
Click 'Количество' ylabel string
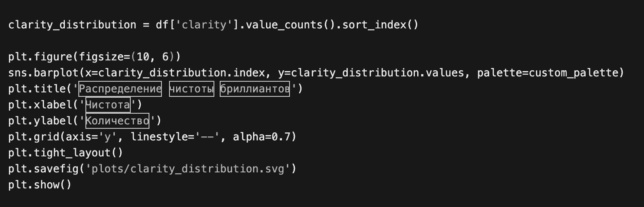(x=117, y=121)
